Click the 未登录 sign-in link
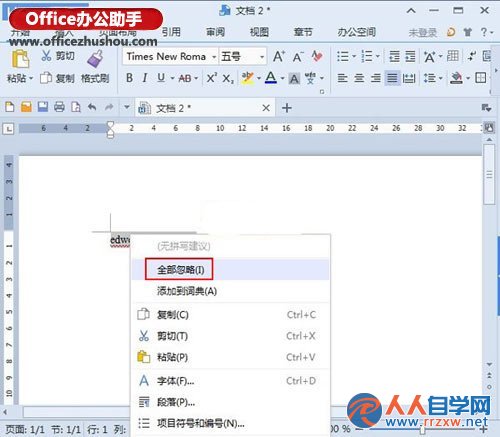Image resolution: width=500 pixels, height=437 pixels. (x=423, y=33)
